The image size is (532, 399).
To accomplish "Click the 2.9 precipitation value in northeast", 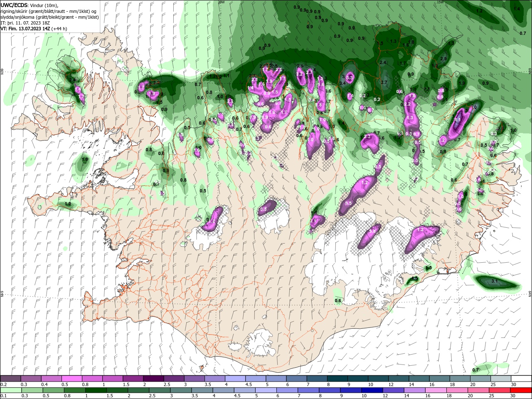I will point(443,59).
